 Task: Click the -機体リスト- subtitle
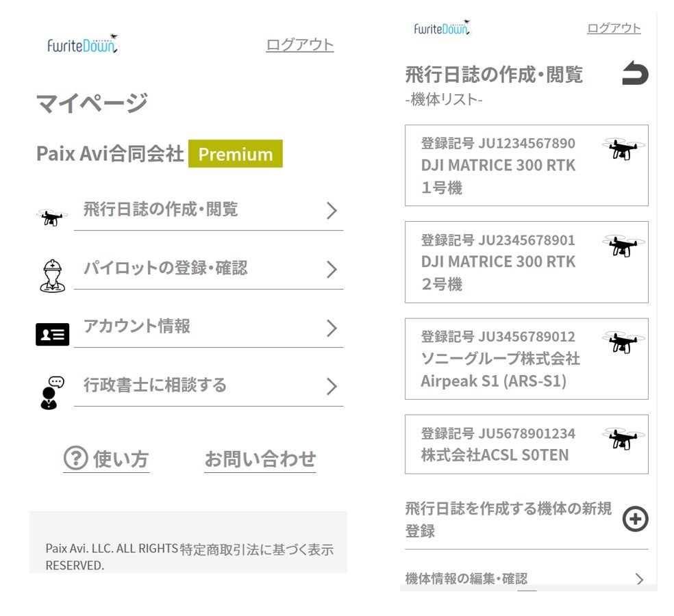tap(444, 100)
